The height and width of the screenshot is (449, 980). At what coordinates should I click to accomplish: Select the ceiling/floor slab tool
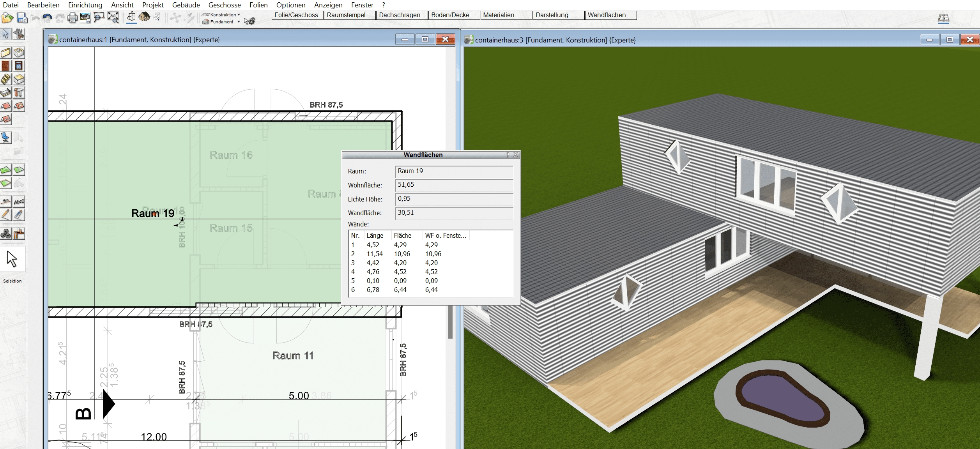click(x=19, y=79)
